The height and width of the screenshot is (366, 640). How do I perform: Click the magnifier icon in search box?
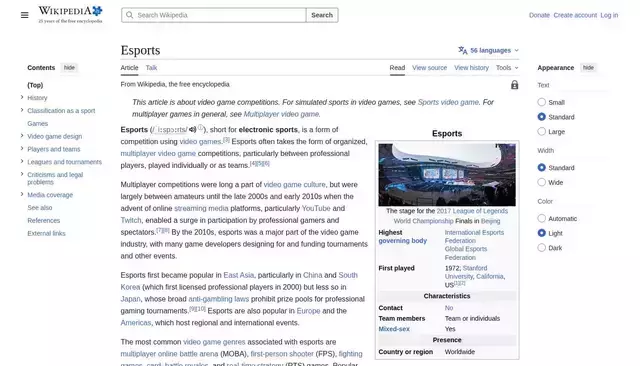(129, 15)
